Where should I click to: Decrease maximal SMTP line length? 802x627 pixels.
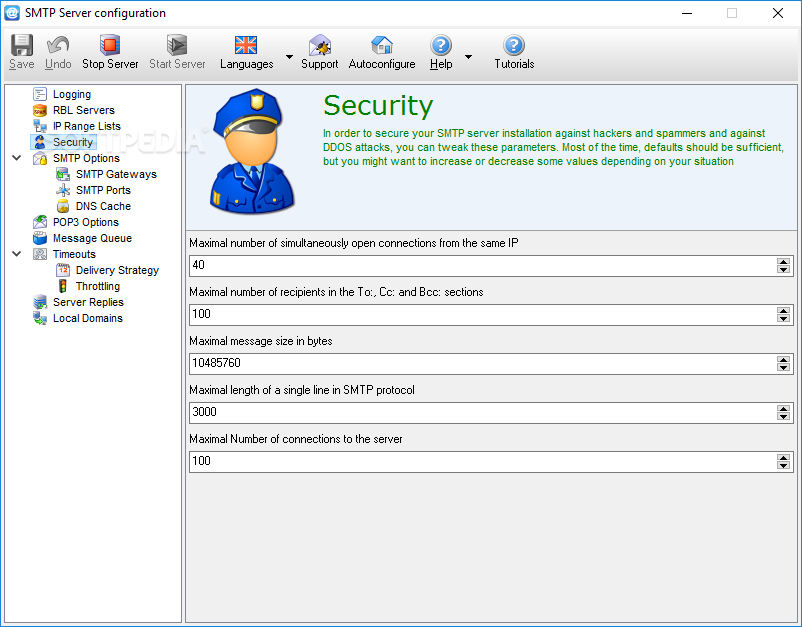(783, 417)
